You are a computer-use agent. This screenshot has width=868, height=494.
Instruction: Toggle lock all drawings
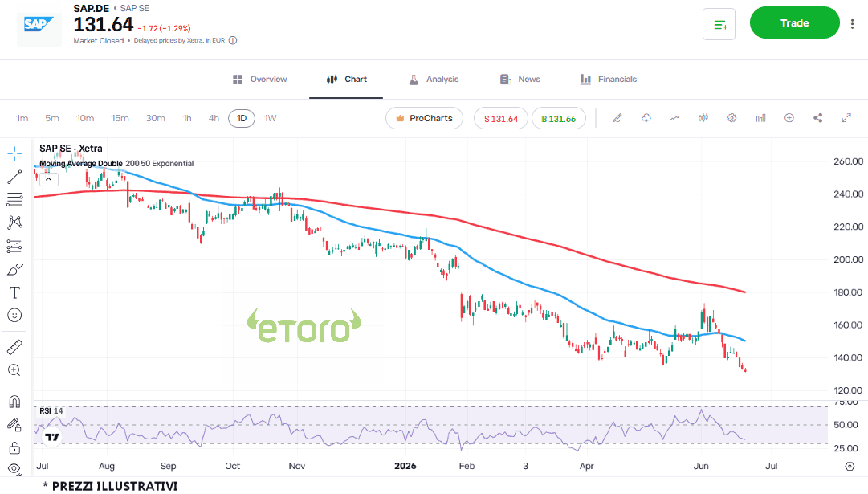(x=14, y=447)
